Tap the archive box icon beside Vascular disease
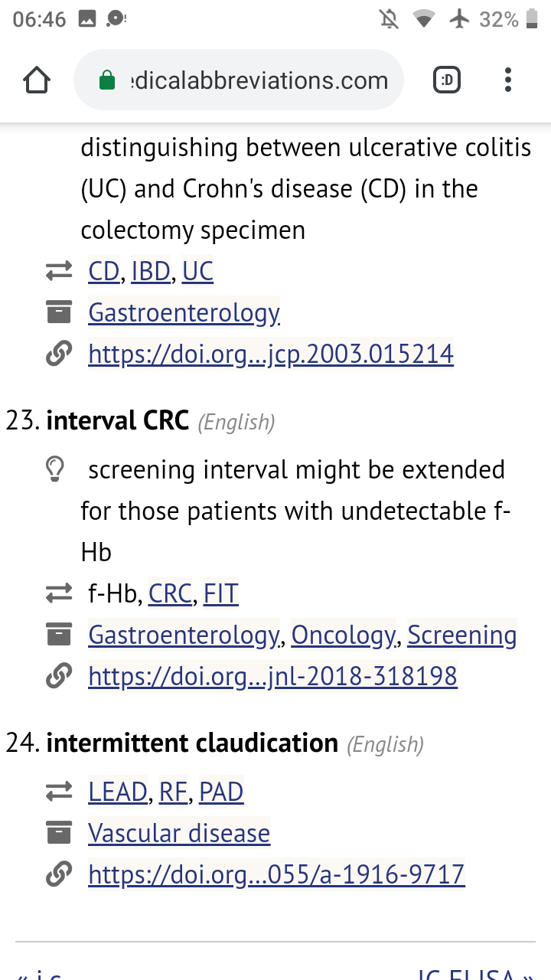The image size is (551, 980). click(x=59, y=833)
